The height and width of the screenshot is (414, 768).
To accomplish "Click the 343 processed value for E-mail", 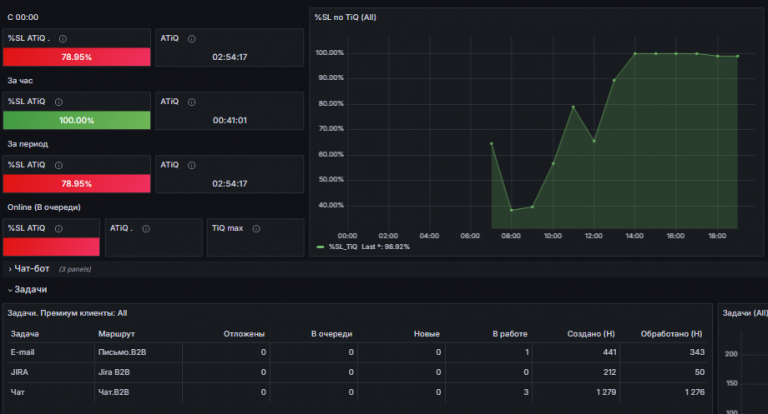I will point(697,352).
